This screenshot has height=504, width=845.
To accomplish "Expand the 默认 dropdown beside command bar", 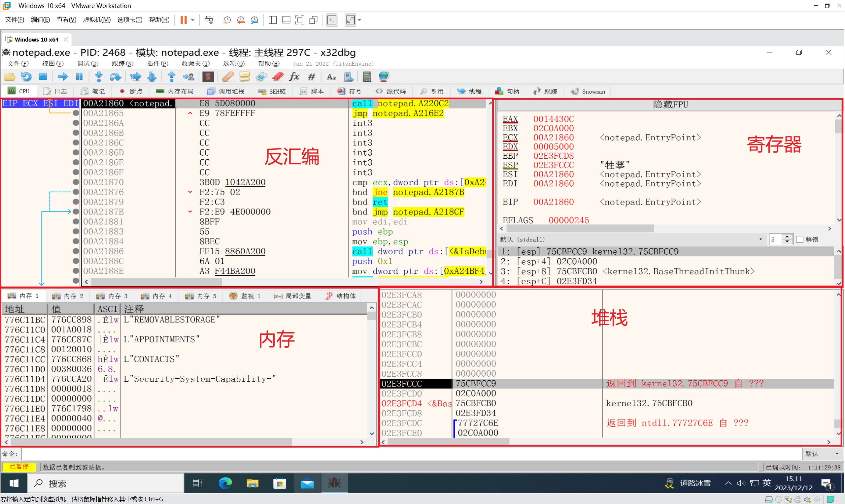I will 837,454.
